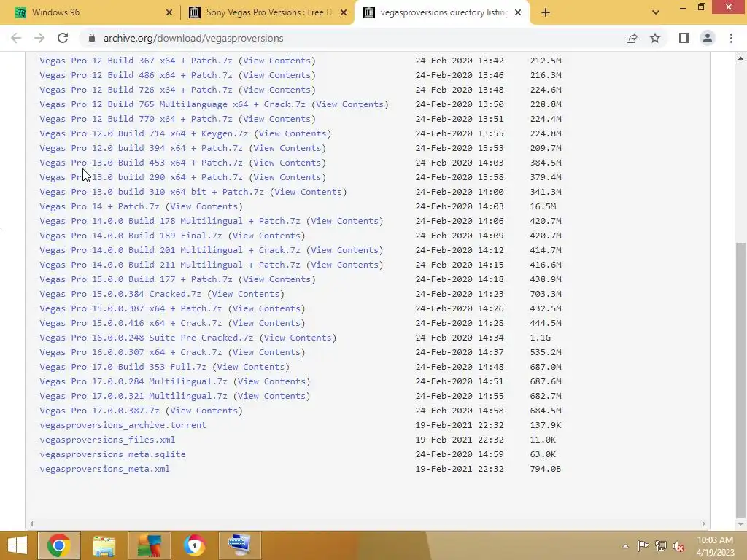This screenshot has width=747, height=560.
Task: Download Vegas Pro 15.0.0.384 Cracked.7z
Action: click(x=120, y=294)
